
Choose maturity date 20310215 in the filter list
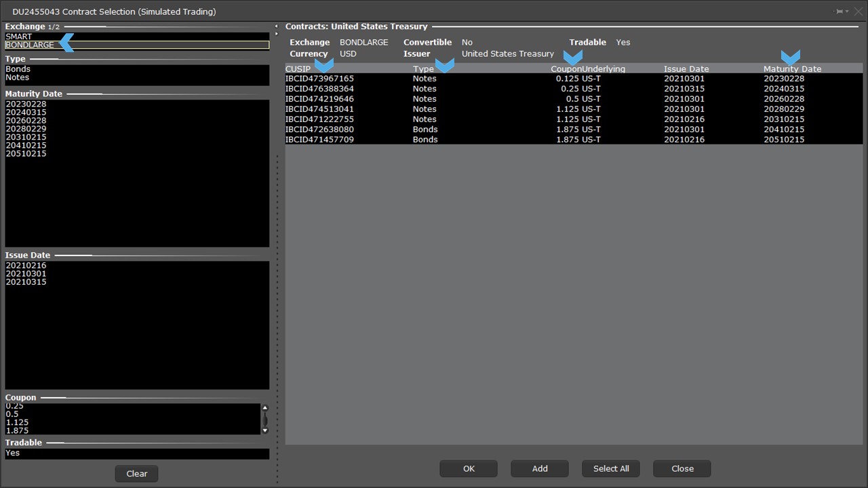[x=26, y=137]
